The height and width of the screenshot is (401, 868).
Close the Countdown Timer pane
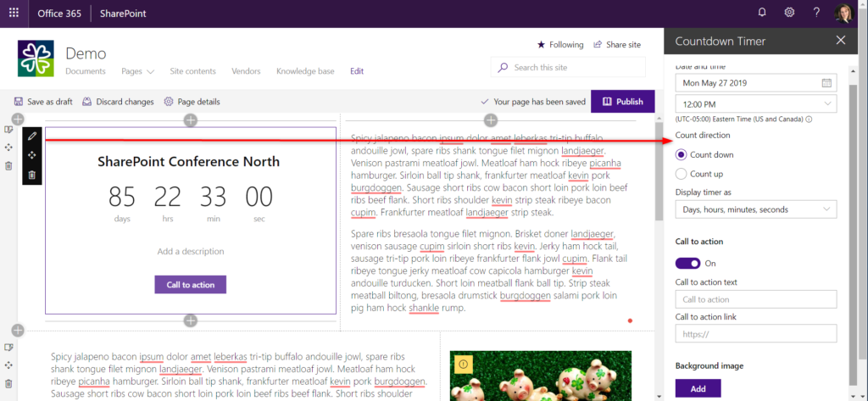[841, 41]
